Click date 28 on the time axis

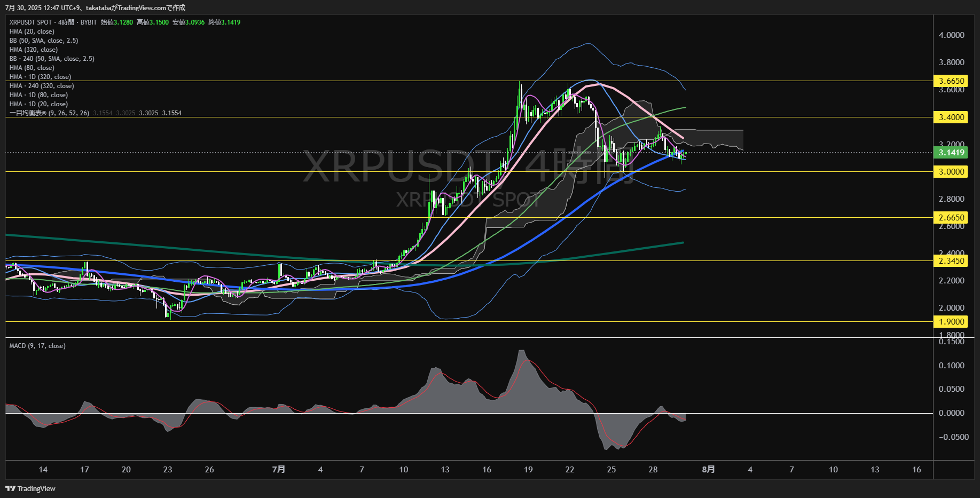[x=653, y=470]
